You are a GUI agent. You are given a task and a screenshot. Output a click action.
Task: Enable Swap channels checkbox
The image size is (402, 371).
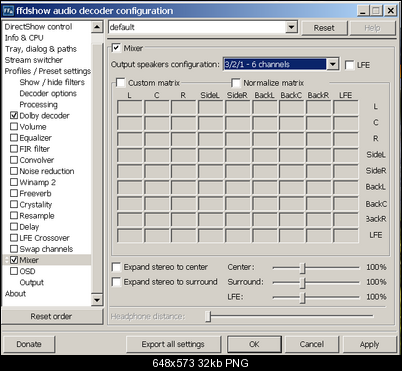pyautogui.click(x=14, y=249)
